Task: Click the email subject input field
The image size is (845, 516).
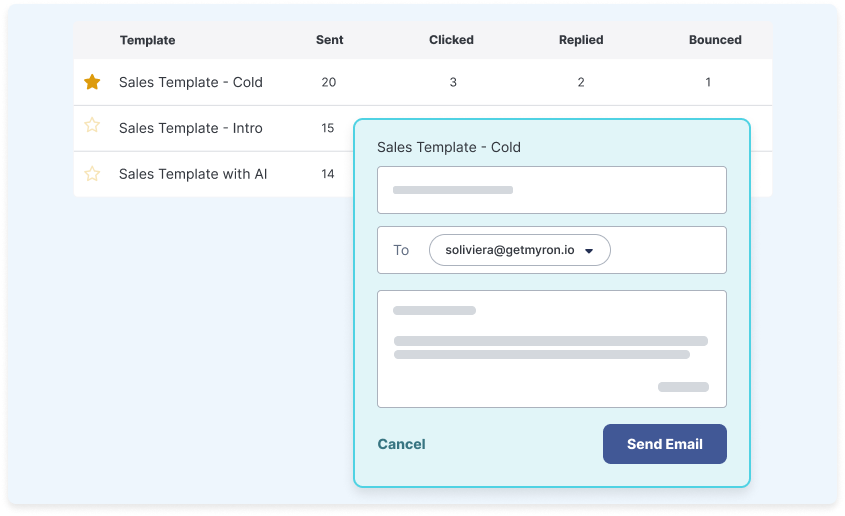Action: click(551, 190)
